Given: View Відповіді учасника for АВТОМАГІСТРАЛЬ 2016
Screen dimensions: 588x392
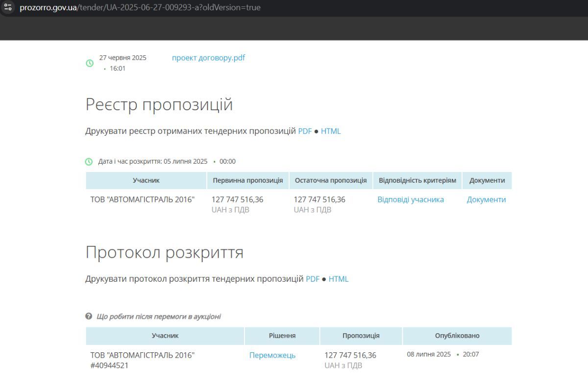Looking at the screenshot, I should (410, 199).
